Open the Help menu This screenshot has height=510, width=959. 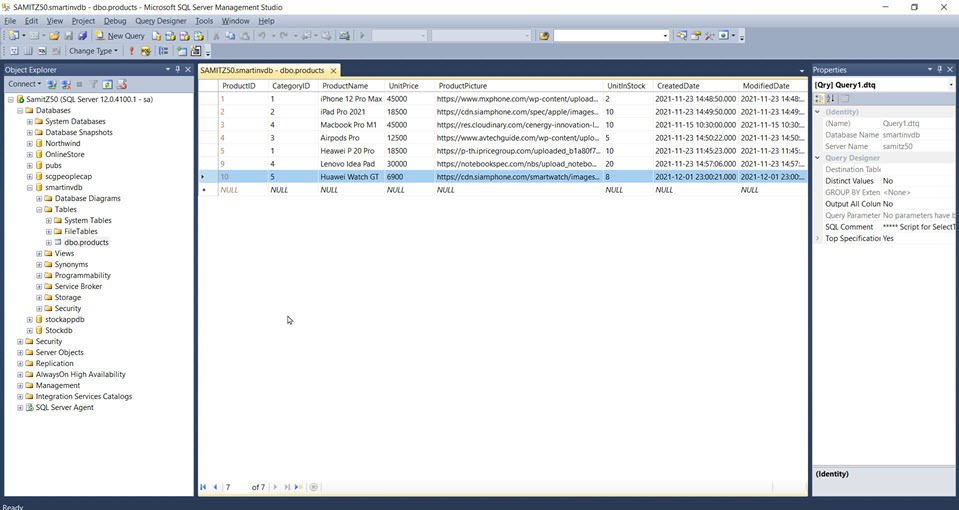[x=266, y=21]
